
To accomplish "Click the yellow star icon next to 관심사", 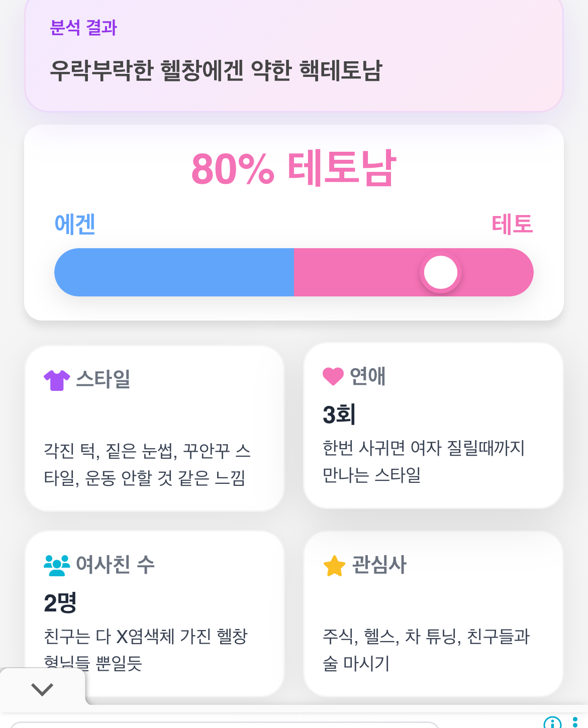I will (x=334, y=566).
